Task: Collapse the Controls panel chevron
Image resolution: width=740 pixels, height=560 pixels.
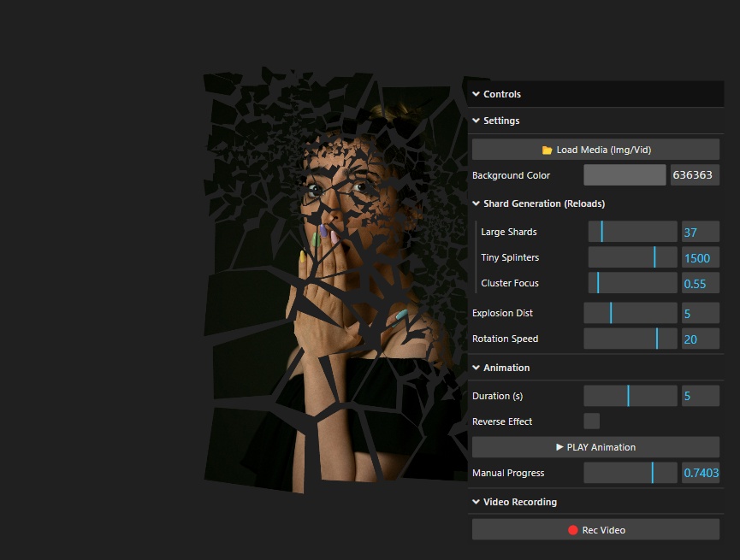Action: [x=477, y=94]
